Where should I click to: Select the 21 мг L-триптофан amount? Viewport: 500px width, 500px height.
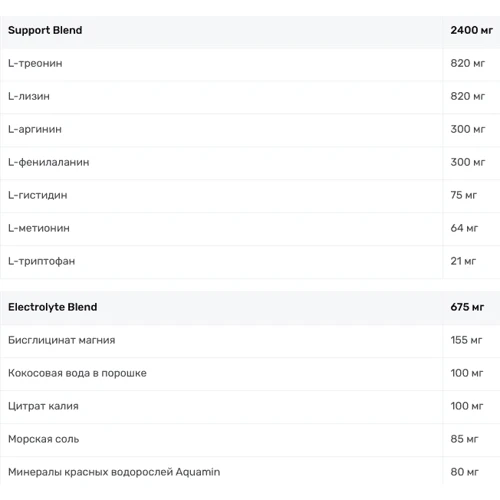coord(463,261)
